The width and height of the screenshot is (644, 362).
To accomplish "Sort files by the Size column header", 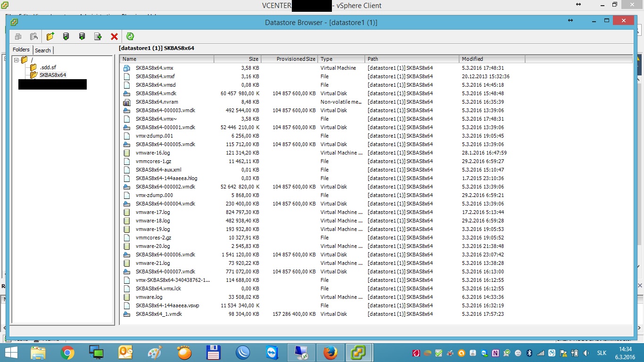I will pos(238,59).
